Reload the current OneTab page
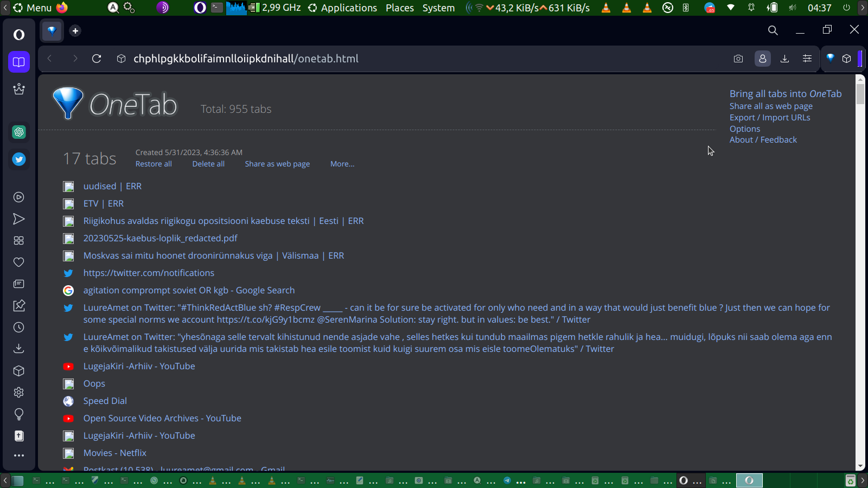This screenshot has height=488, width=868. (97, 59)
